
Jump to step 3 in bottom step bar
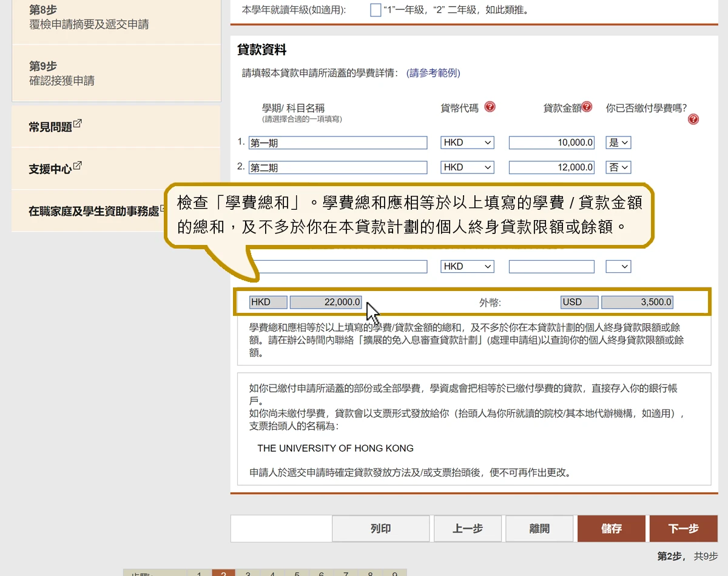tap(248, 573)
